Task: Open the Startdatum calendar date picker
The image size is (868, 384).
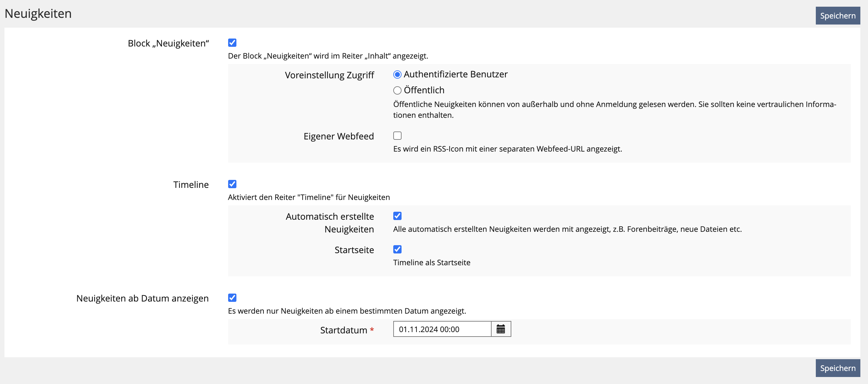Action: (x=501, y=329)
